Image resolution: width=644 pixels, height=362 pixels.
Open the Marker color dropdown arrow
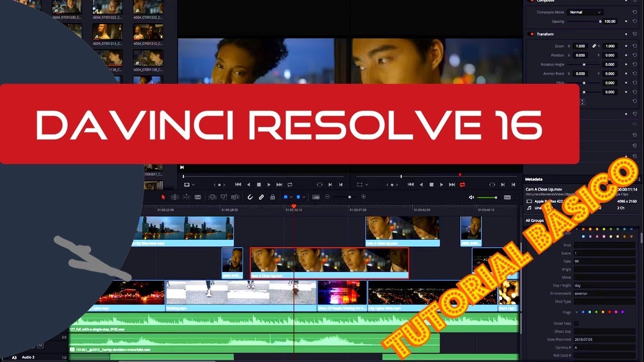tap(304, 197)
